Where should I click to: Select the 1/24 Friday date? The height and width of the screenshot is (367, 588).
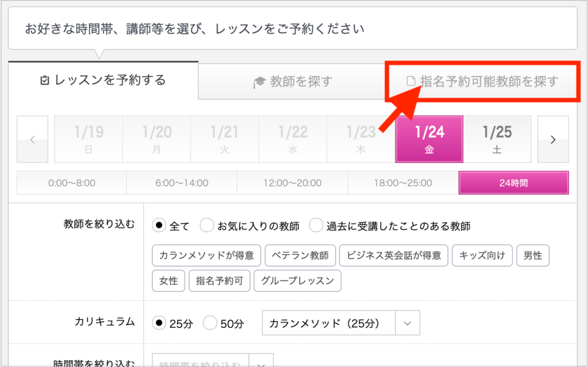(429, 140)
